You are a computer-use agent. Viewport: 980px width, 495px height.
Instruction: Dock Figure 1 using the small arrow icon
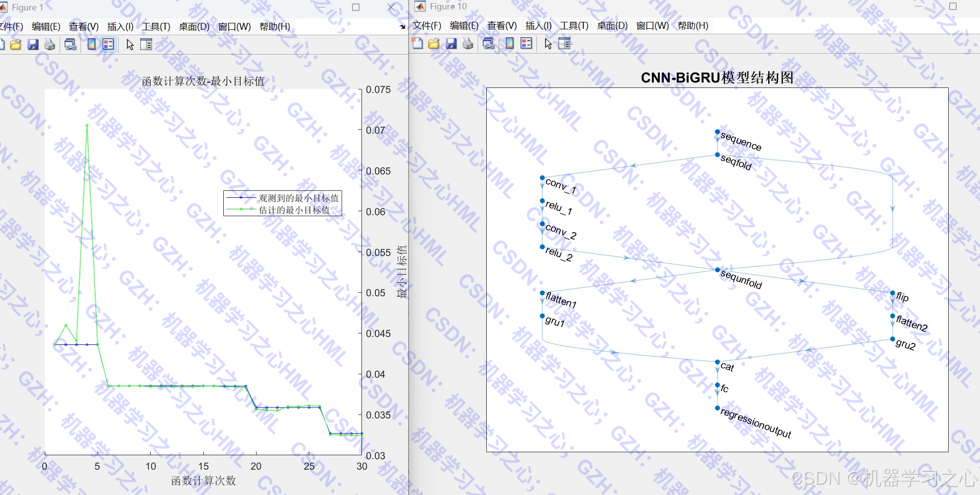coord(402,27)
